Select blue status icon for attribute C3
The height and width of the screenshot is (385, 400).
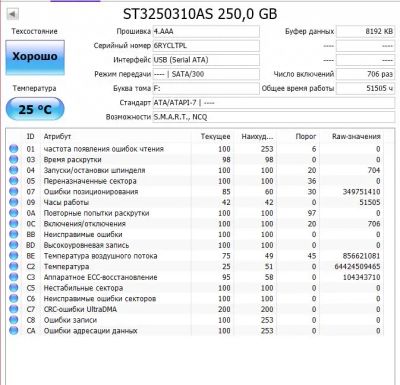click(14, 277)
